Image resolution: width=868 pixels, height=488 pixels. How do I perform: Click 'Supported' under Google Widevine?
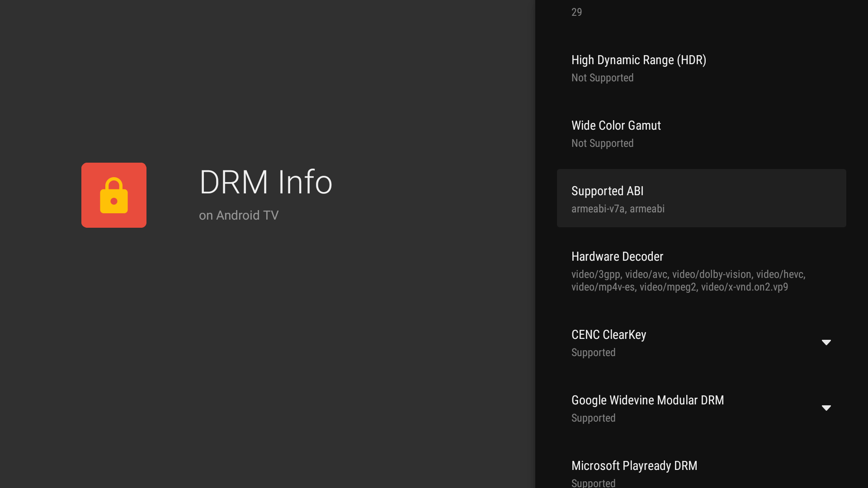tap(593, 418)
